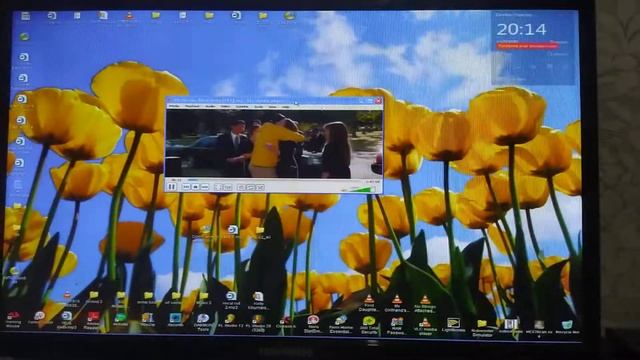Click the 20:14 clock gadget
Viewport: 640px width, 360px height.
coord(521,29)
